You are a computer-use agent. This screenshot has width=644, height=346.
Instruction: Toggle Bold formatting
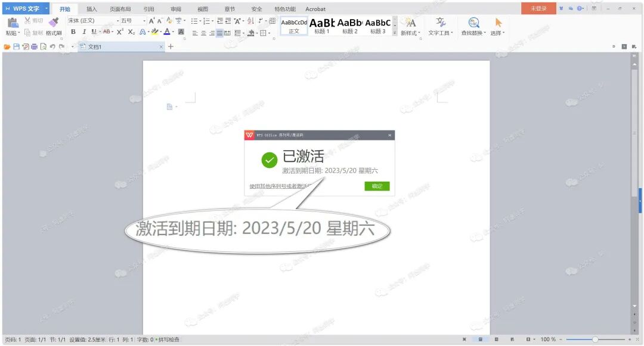[73, 32]
